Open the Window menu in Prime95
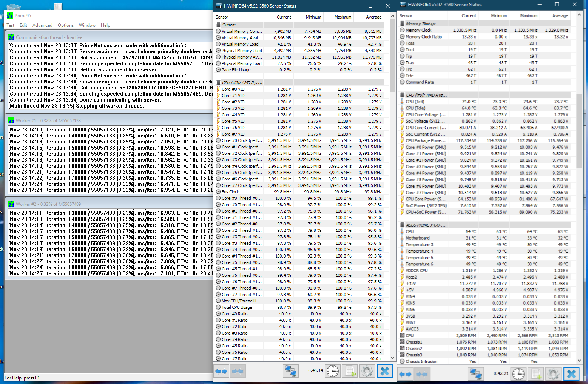The height and width of the screenshot is (384, 588). pos(87,25)
